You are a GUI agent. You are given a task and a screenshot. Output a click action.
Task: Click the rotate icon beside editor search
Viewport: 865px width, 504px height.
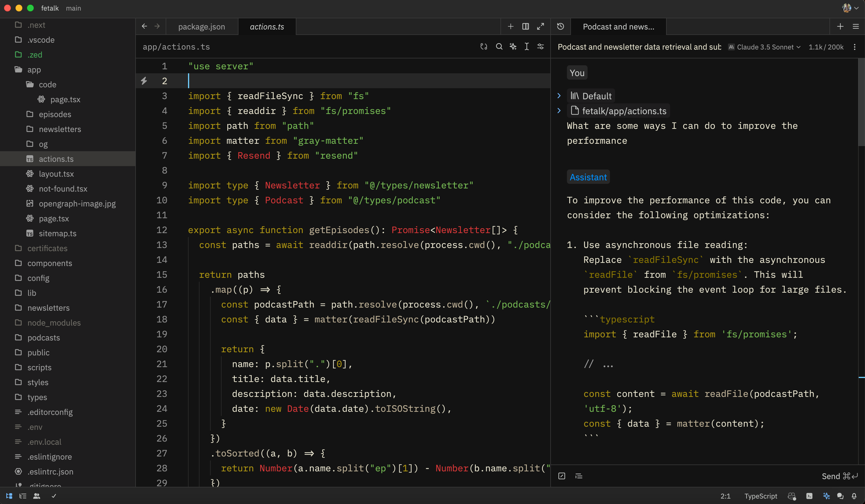[484, 47]
